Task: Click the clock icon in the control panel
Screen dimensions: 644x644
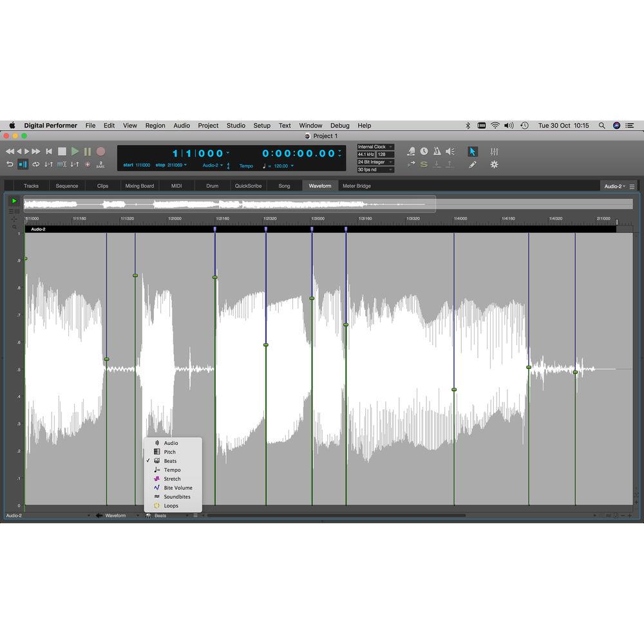Action: tap(424, 152)
